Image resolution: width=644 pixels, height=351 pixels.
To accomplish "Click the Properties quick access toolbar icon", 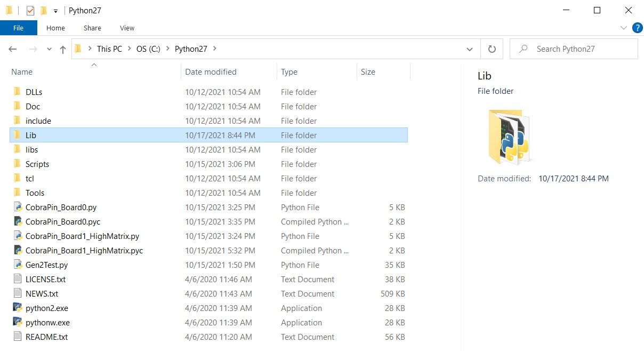I will (30, 11).
